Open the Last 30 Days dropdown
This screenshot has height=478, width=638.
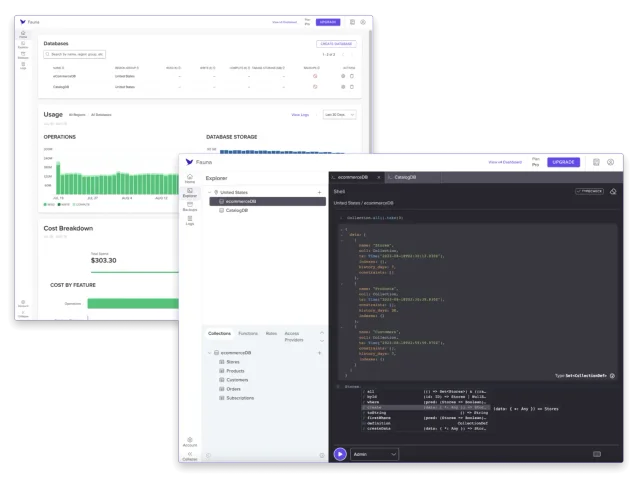(x=339, y=115)
